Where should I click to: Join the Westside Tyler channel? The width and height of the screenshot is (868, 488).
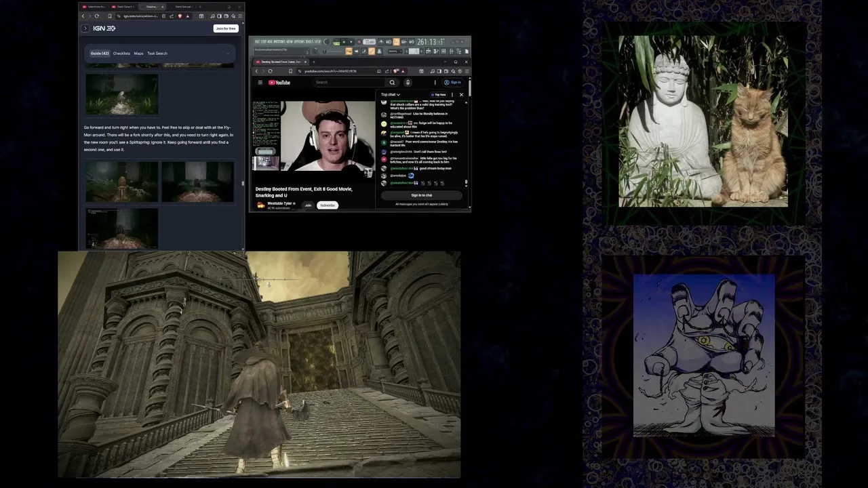click(x=308, y=205)
